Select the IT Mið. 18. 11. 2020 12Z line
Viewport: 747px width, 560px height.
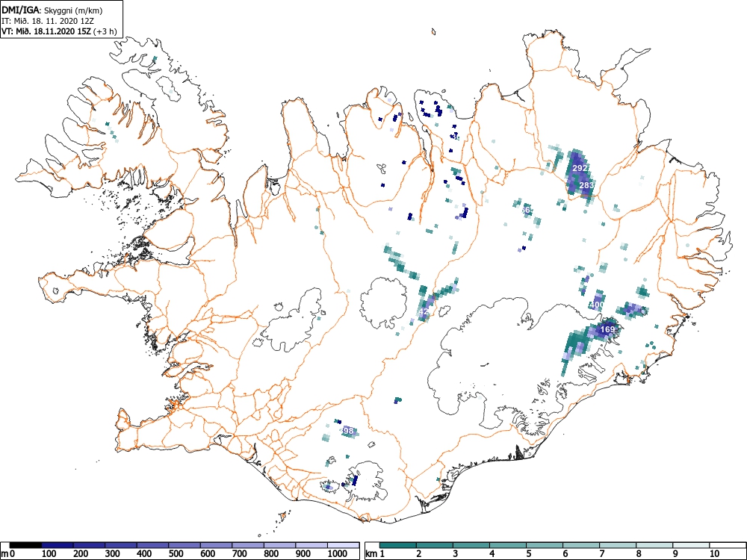click(49, 21)
